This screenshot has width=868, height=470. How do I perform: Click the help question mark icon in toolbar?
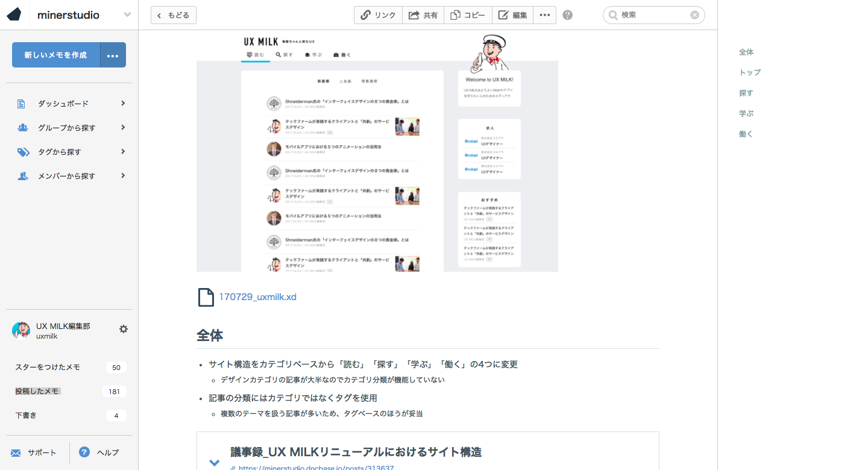pos(567,15)
